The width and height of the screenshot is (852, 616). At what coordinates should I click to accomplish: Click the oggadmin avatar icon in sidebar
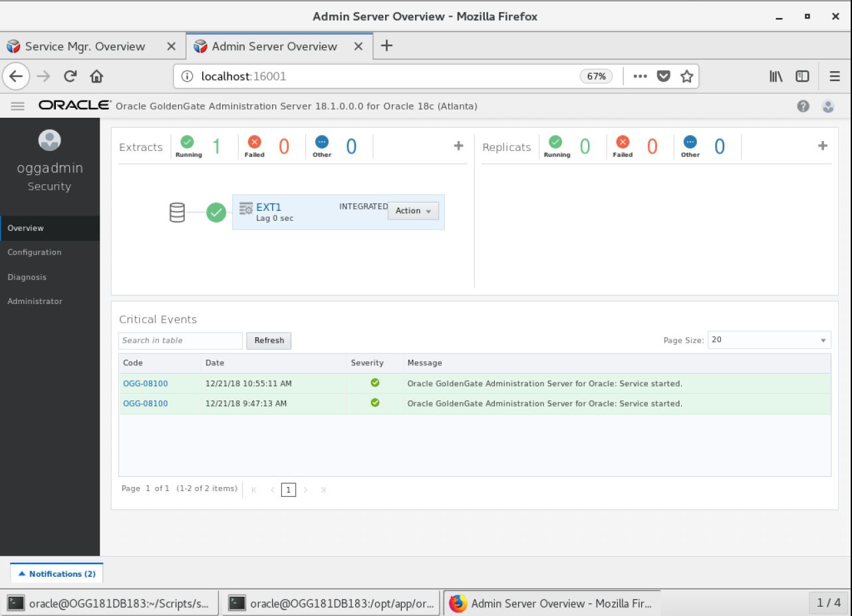49,139
